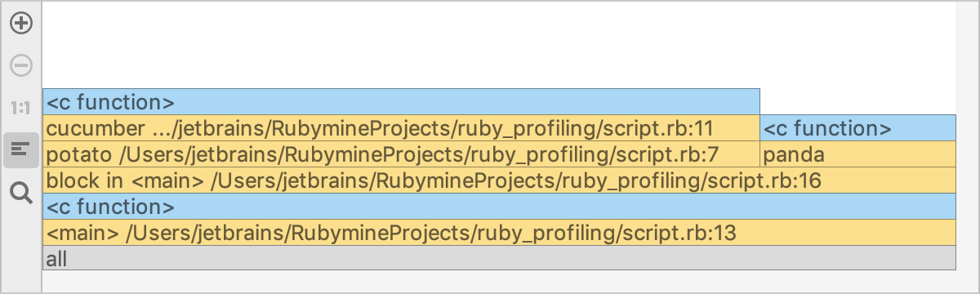The width and height of the screenshot is (980, 294).
Task: Select <c function> frame above panda
Action: click(x=857, y=128)
